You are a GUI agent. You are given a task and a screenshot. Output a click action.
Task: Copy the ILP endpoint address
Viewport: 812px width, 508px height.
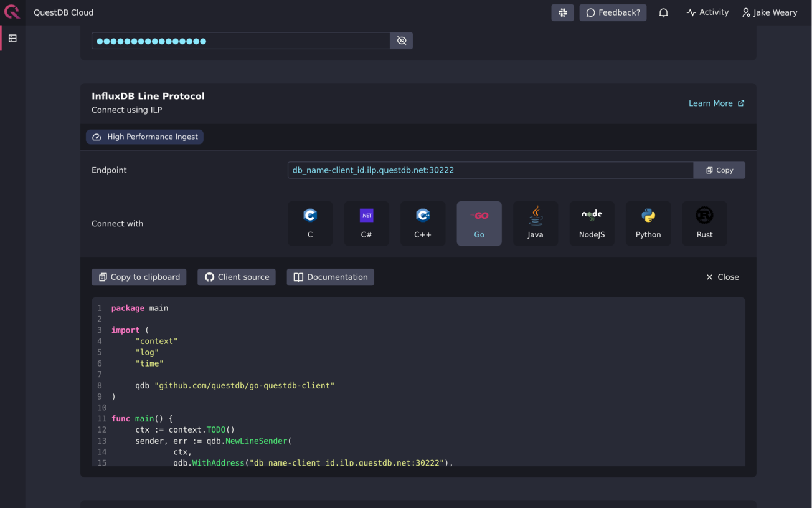[x=719, y=170]
